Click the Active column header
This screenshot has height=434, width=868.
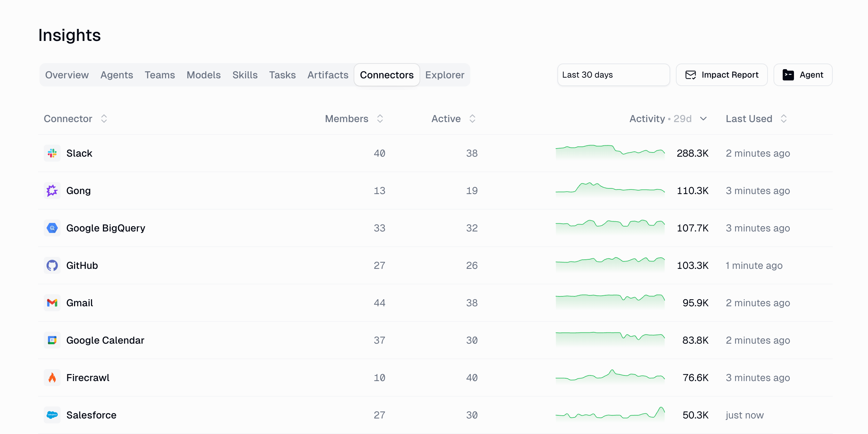point(446,119)
